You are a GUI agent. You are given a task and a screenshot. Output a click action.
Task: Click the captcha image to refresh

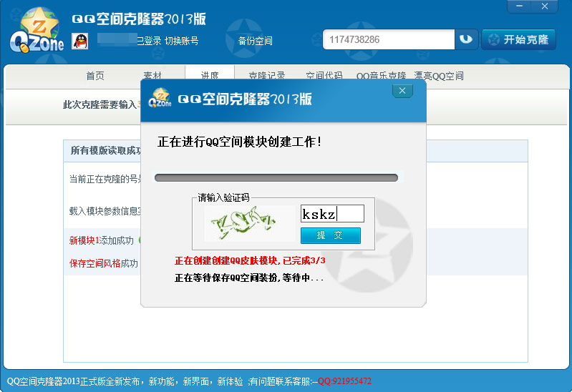point(250,223)
